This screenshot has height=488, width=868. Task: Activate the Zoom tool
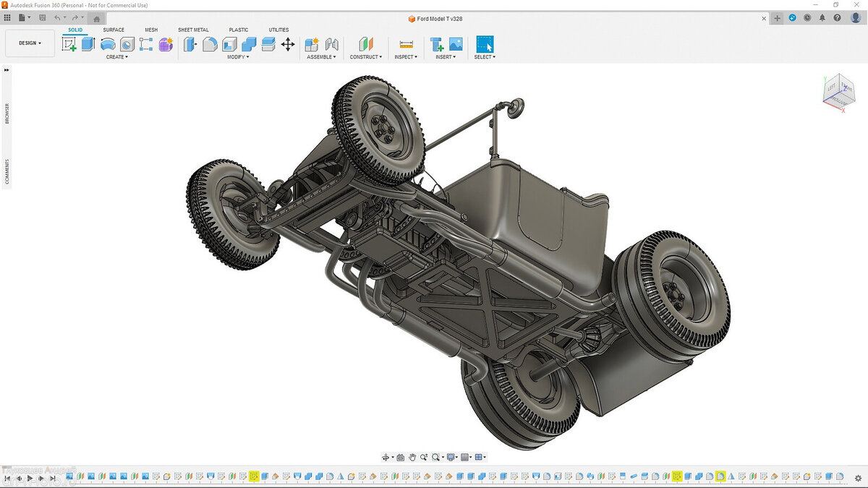coord(424,457)
